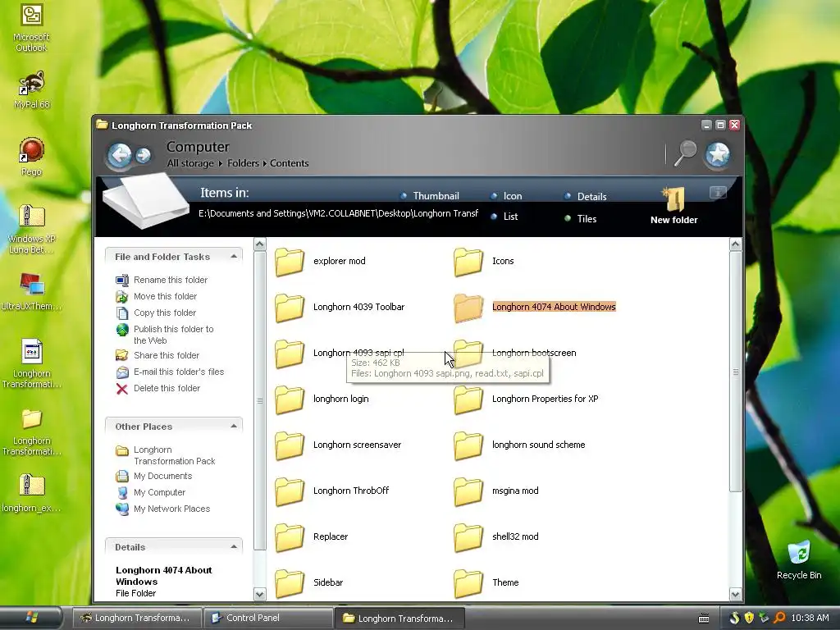Select the UltraUXThem... desktop icon
This screenshot has width=840, height=630.
(32, 292)
